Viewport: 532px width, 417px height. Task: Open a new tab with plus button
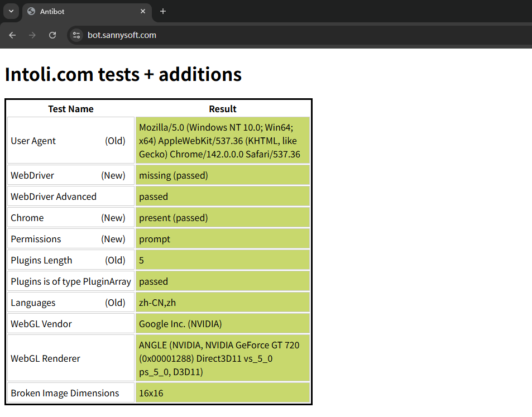coord(163,11)
